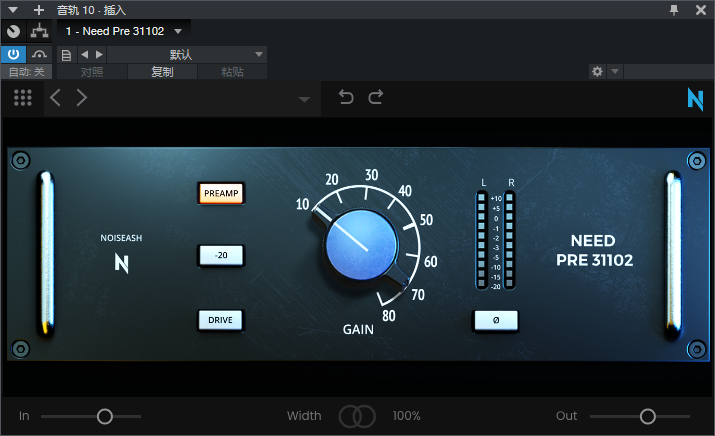Click the Out level slider handle
This screenshot has height=436, width=715.
[x=648, y=416]
